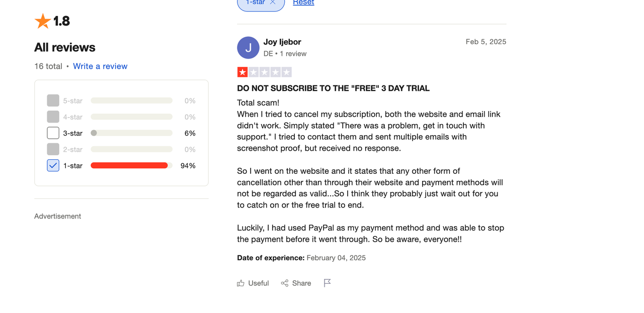This screenshot has width=644, height=313.
Task: Click the Feb 5, 2025 review date
Action: click(486, 42)
